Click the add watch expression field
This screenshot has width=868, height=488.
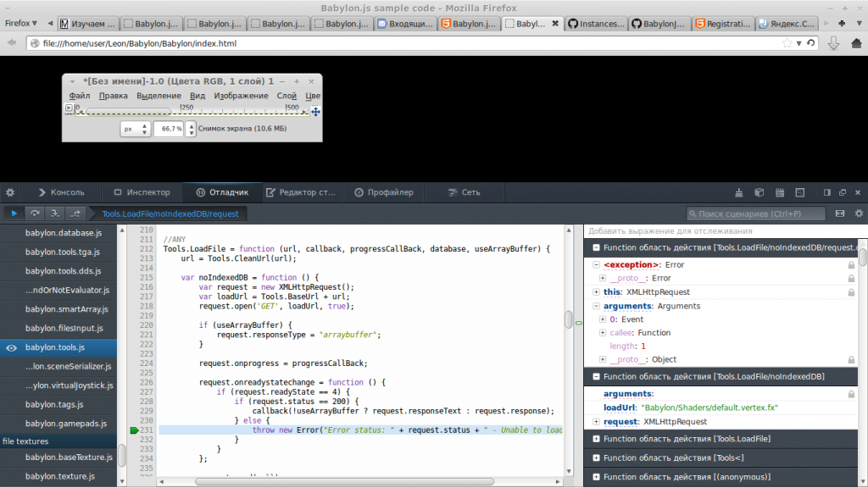721,231
